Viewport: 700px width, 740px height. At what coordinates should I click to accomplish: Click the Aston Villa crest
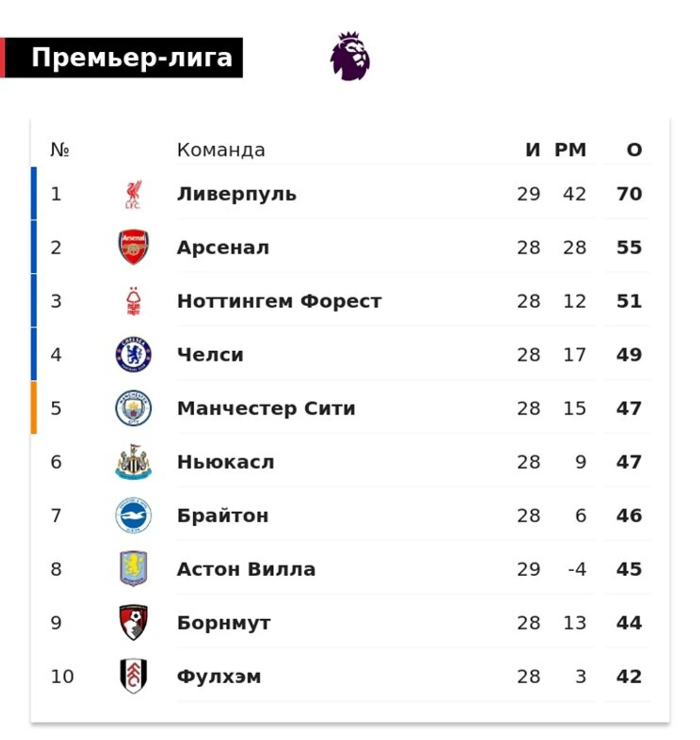coord(133,569)
